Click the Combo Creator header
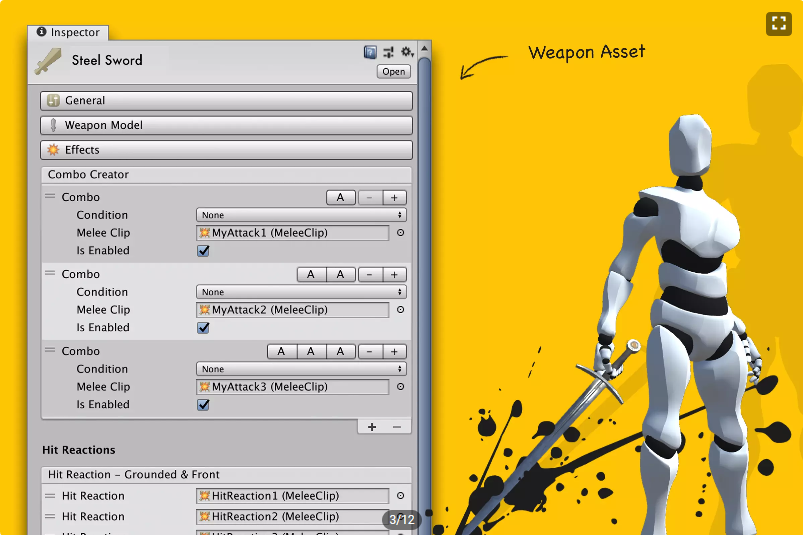The height and width of the screenshot is (535, 803). pos(226,175)
